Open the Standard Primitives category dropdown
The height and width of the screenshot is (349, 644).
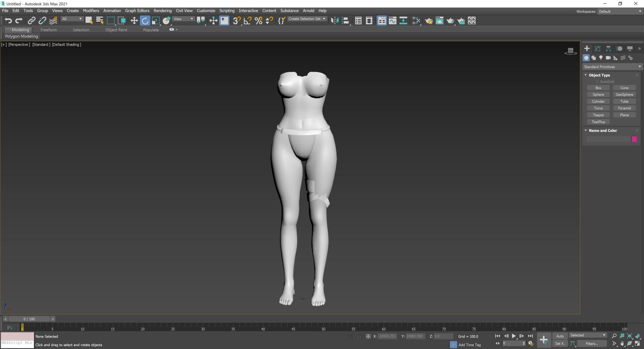[612, 67]
